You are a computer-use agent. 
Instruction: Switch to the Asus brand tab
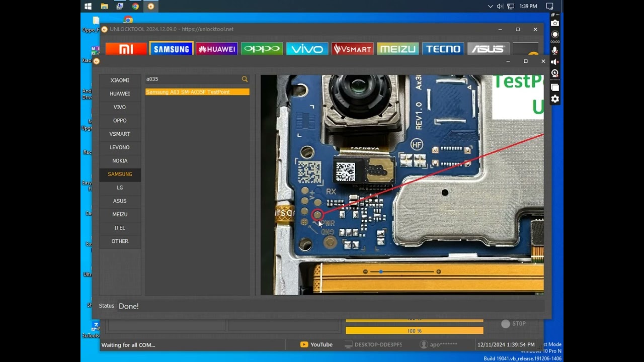[488, 49]
